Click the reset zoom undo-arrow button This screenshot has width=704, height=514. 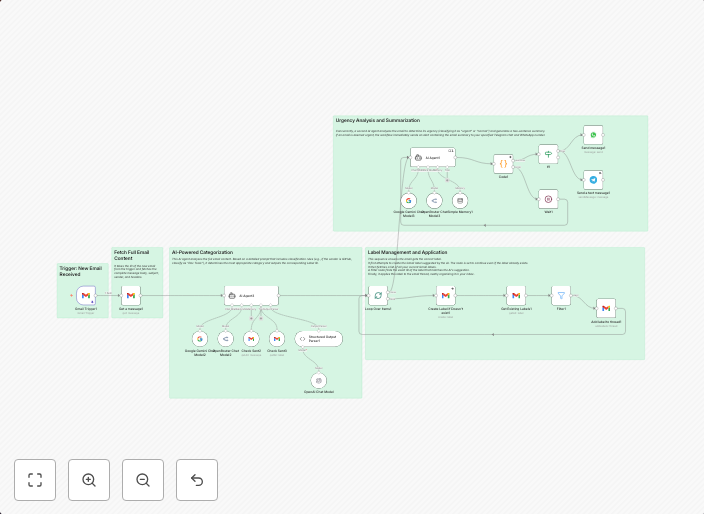(x=197, y=480)
